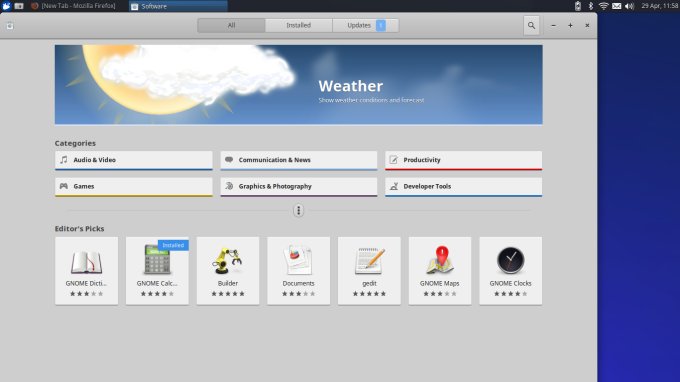Open the battery indicator icon
Image resolution: width=680 pixels, height=382 pixels.
tap(578, 6)
